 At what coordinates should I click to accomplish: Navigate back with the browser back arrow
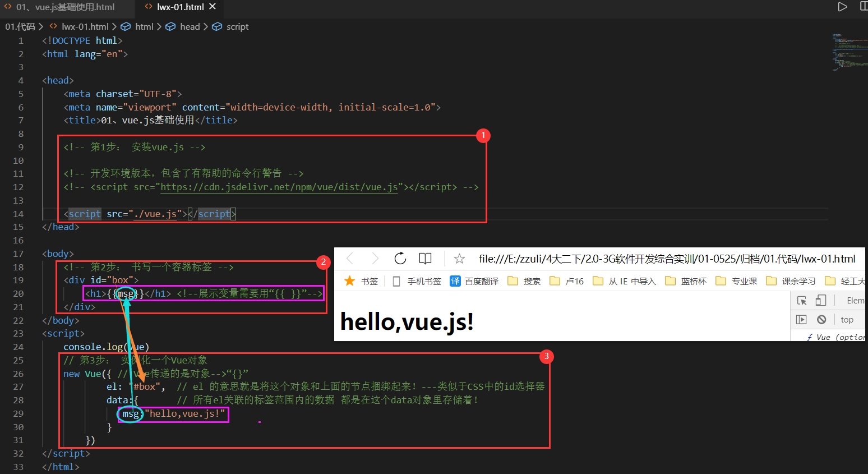point(349,258)
